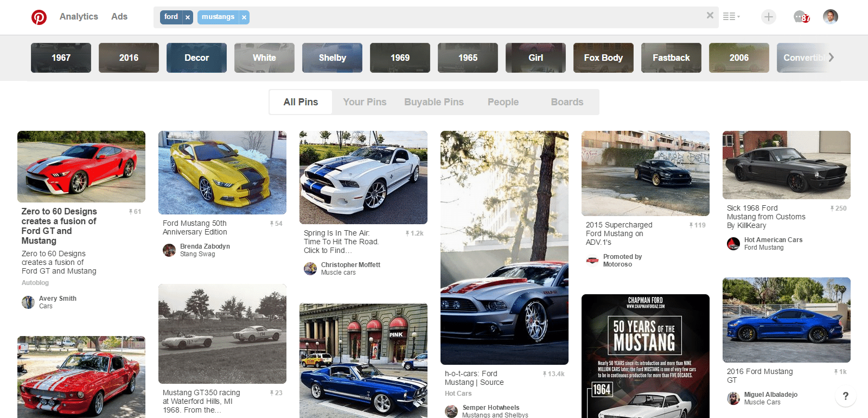Filter by the 2016 guide
Screen dimensions: 868x418
pyautogui.click(x=129, y=58)
